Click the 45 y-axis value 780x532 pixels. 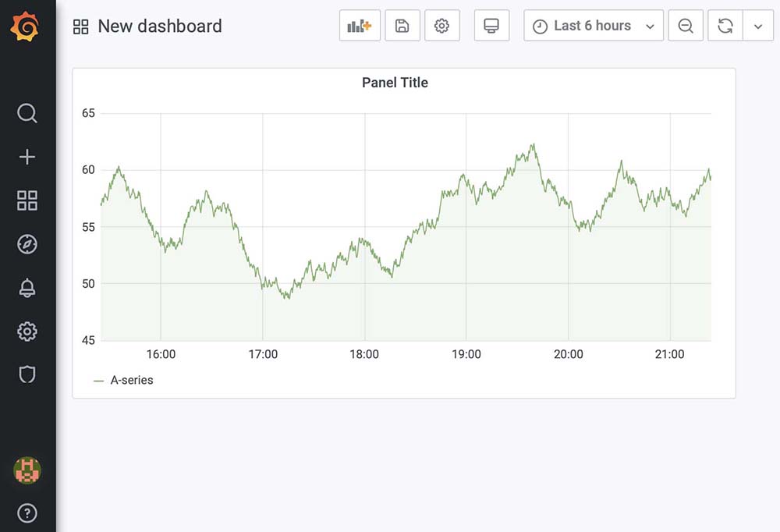click(x=88, y=340)
